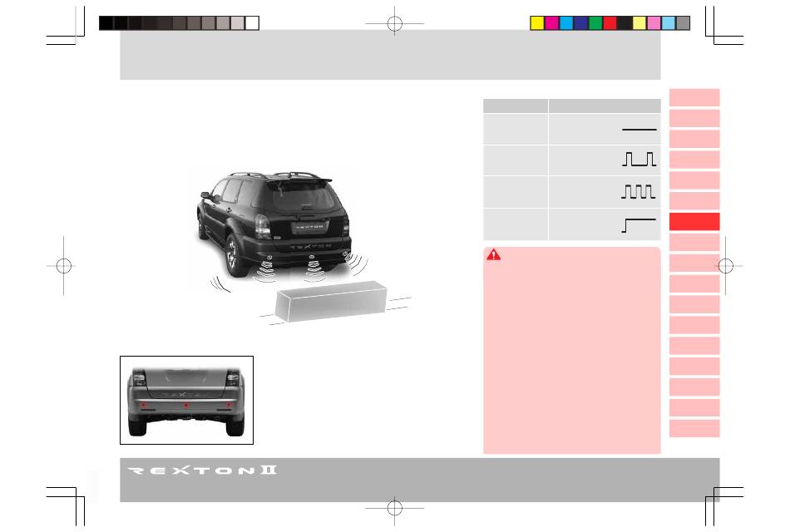Pick the pink swatch in the color bar
This screenshot has width=790, height=532.
pos(654,23)
